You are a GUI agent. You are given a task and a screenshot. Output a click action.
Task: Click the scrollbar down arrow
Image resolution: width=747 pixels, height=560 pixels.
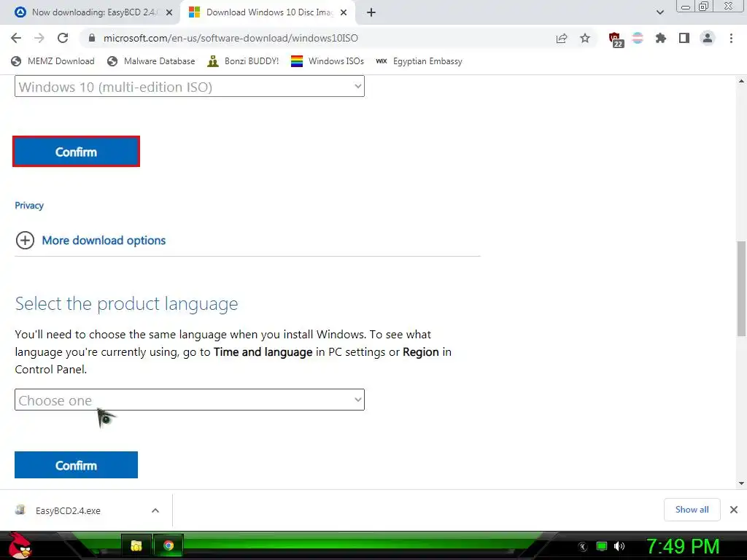[x=741, y=483]
